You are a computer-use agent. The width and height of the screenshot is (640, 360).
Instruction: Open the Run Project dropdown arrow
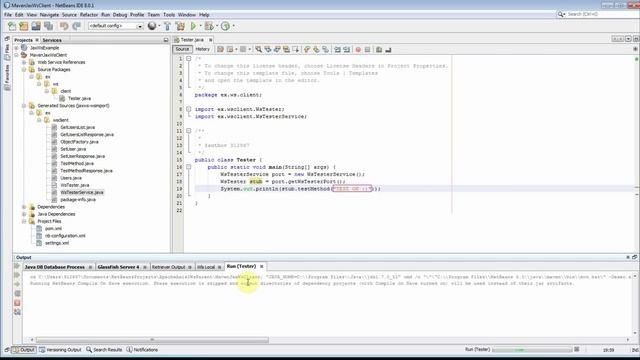pyautogui.click(x=200, y=26)
